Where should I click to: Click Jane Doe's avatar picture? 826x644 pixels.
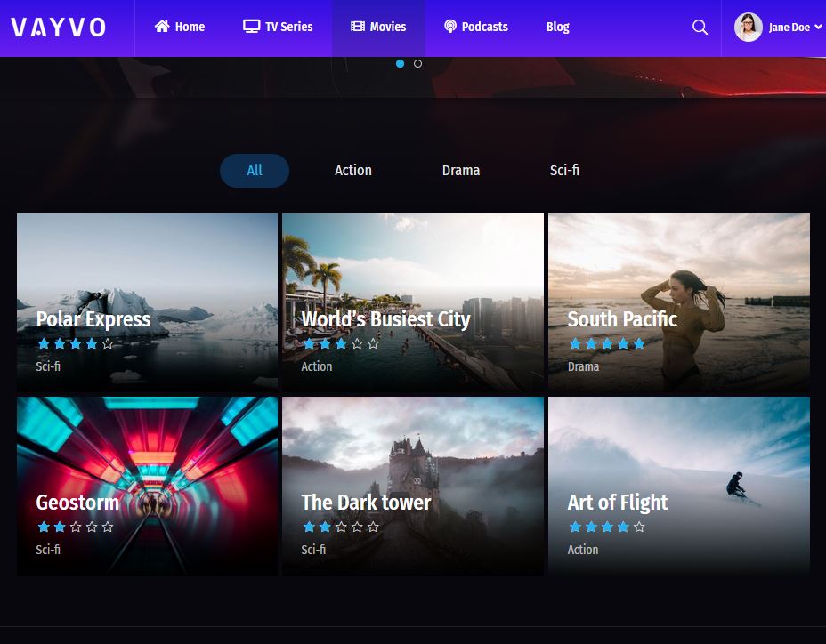(748, 27)
